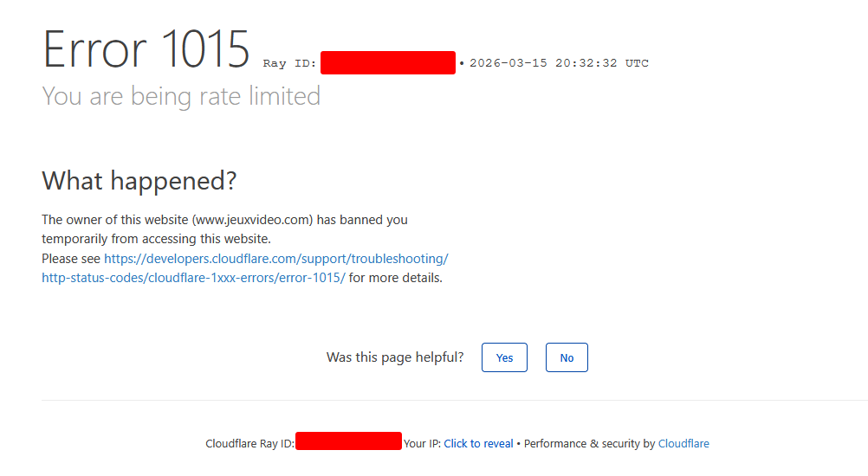This screenshot has height=476, width=868.
Task: Click the "You are being rate limited" subtitle
Action: (x=181, y=96)
